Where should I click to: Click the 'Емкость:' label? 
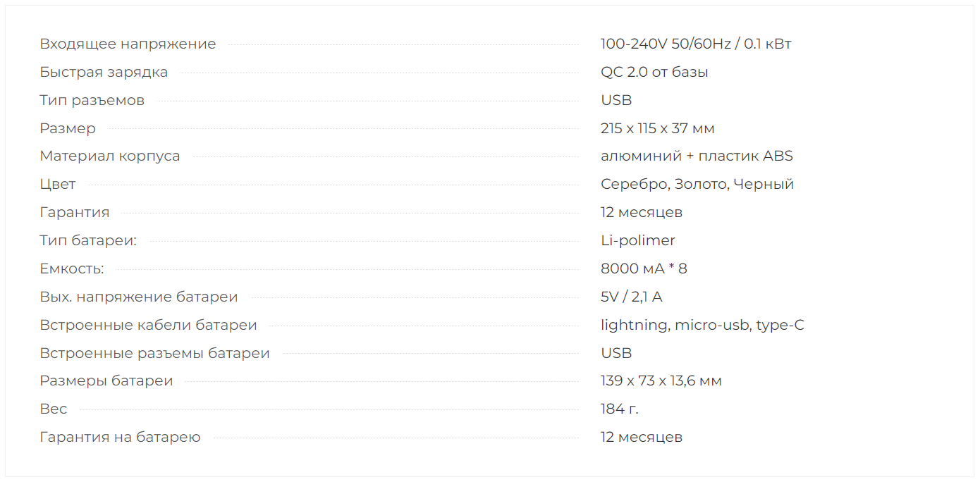[72, 268]
